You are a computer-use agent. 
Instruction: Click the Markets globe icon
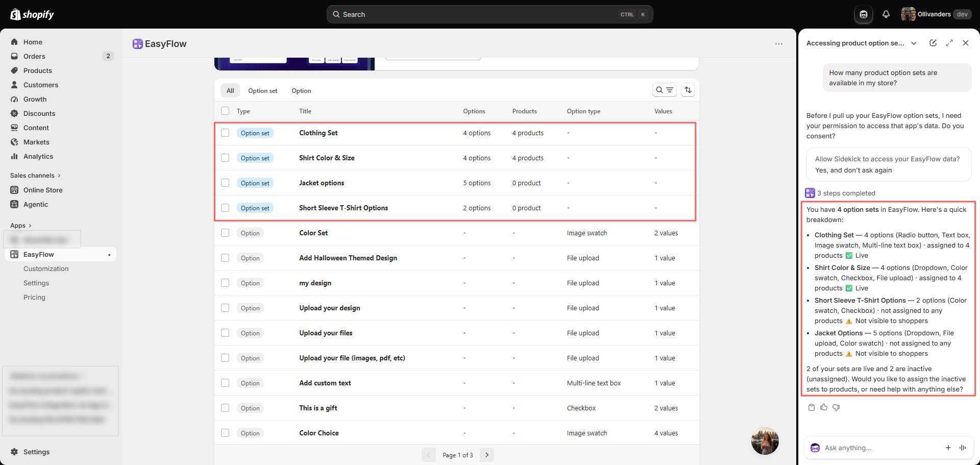14,142
